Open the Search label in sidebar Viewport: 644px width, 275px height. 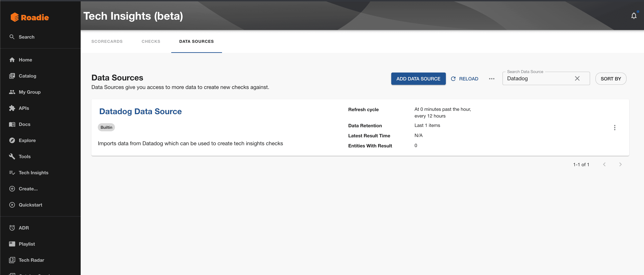pos(27,37)
